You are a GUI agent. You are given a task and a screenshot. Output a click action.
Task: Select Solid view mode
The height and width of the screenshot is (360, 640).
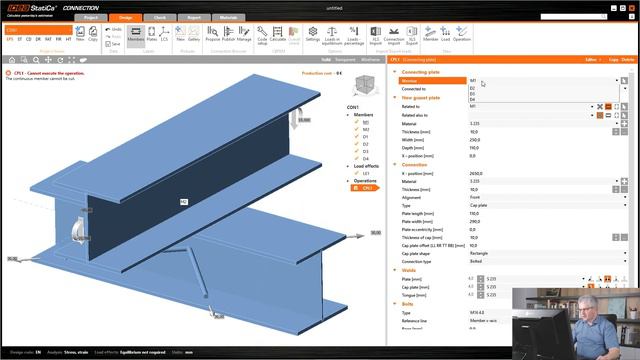326,60
